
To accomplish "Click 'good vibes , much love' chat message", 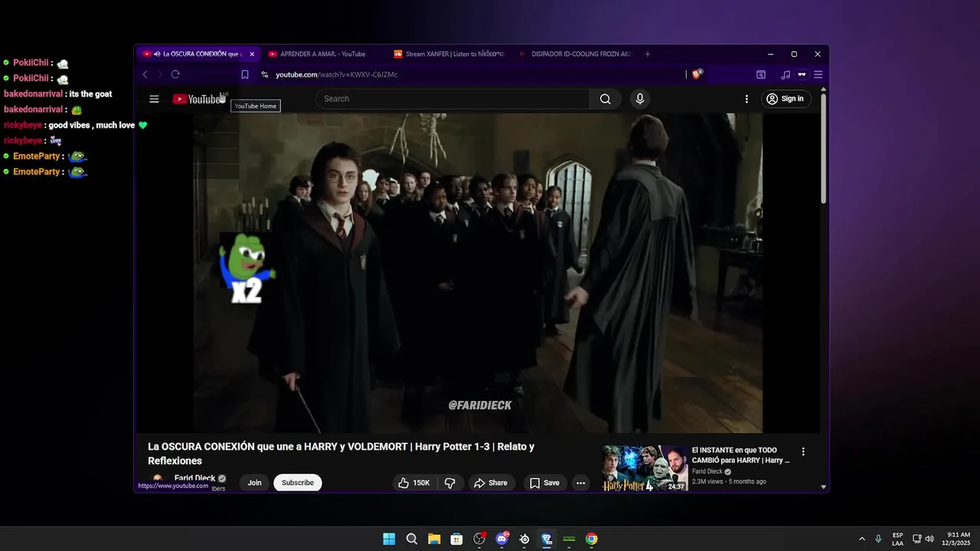I will click(x=92, y=126).
